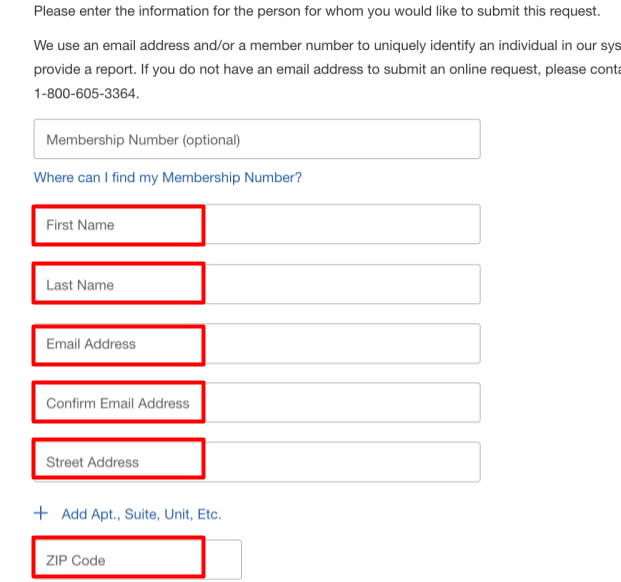The image size is (621, 582).
Task: Click the 1-800-605-3364 phone number
Action: pos(86,92)
